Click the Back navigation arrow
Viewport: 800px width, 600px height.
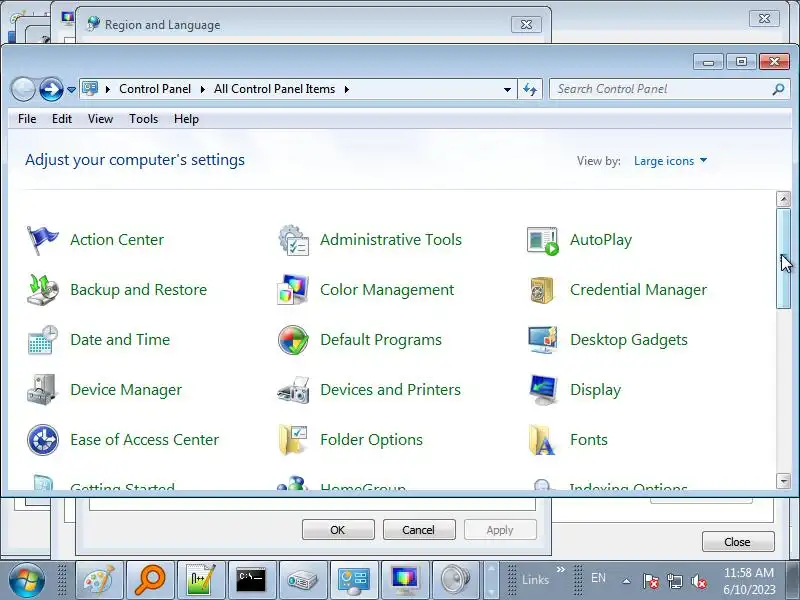[23, 89]
